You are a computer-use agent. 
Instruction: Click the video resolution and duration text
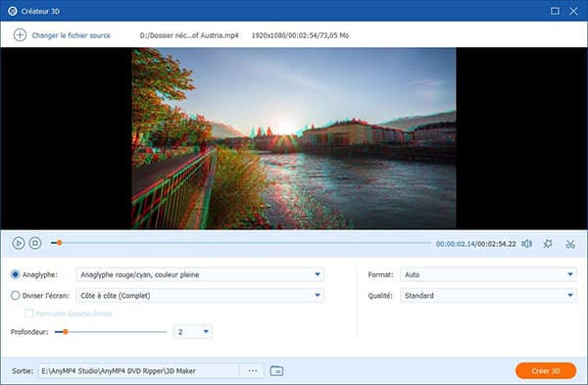pos(300,35)
